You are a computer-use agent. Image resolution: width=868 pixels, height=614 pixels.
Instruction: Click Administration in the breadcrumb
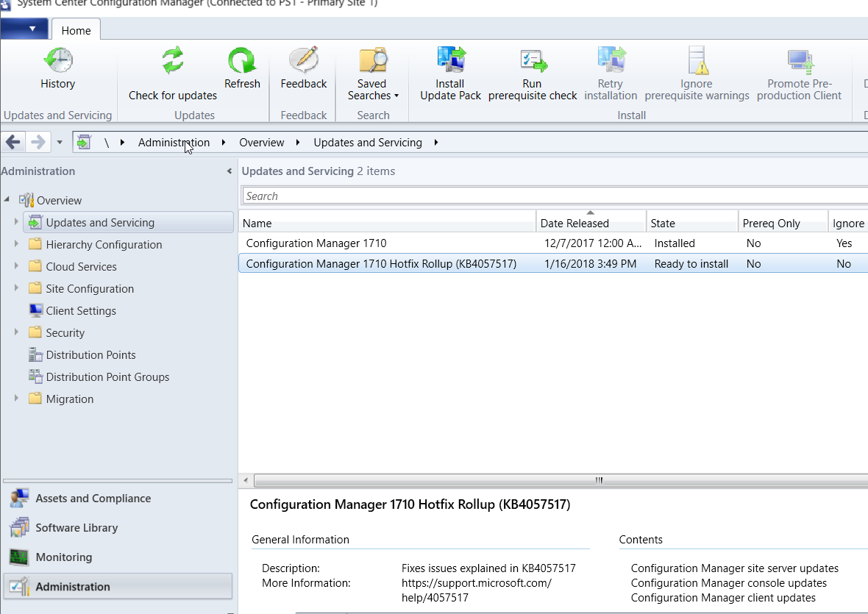(174, 143)
